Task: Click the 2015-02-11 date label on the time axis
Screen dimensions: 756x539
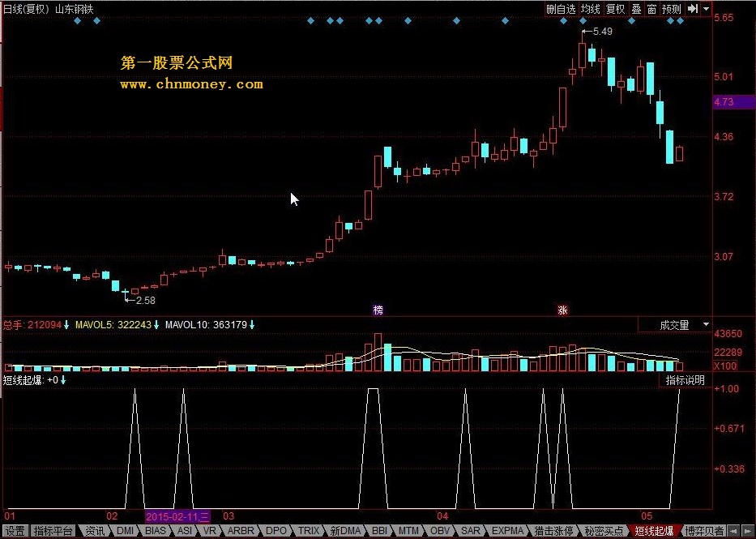Action: pos(177,517)
